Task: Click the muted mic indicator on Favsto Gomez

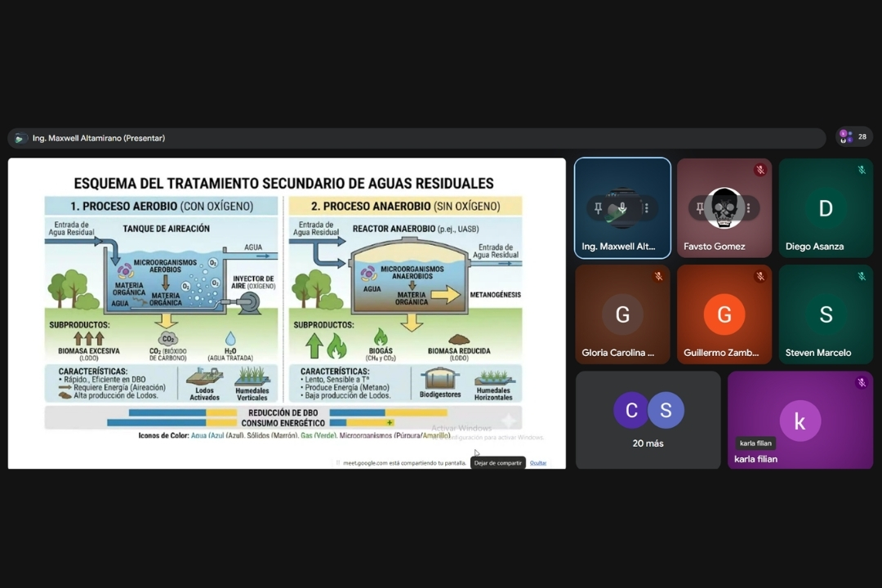Action: [760, 169]
